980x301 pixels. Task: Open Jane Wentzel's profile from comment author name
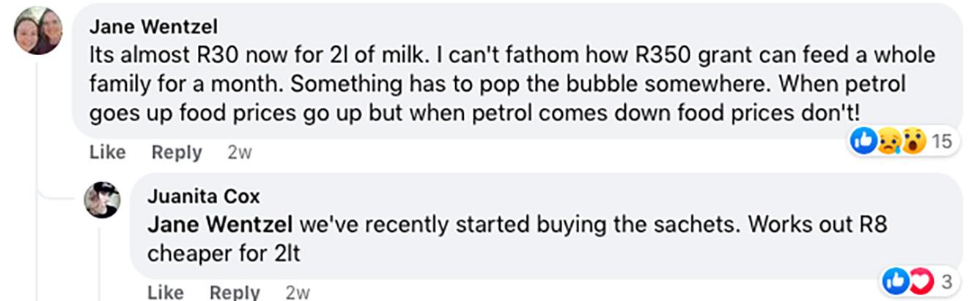tap(153, 27)
